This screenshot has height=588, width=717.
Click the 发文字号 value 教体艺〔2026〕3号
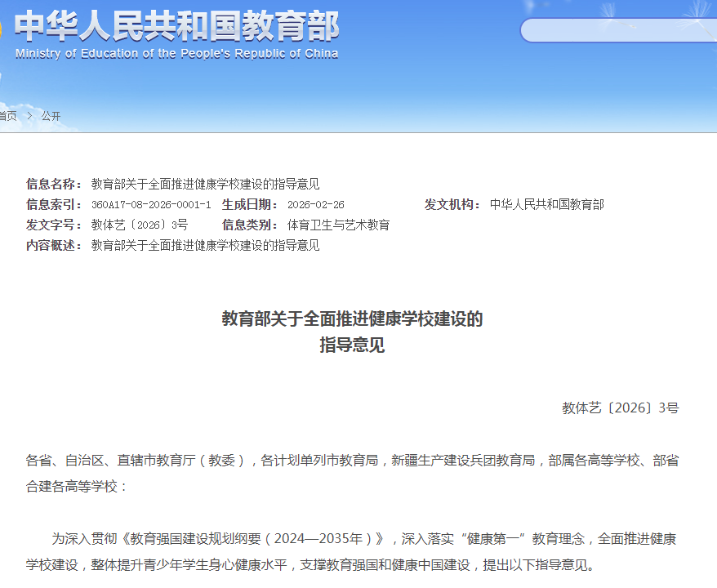coord(140,225)
